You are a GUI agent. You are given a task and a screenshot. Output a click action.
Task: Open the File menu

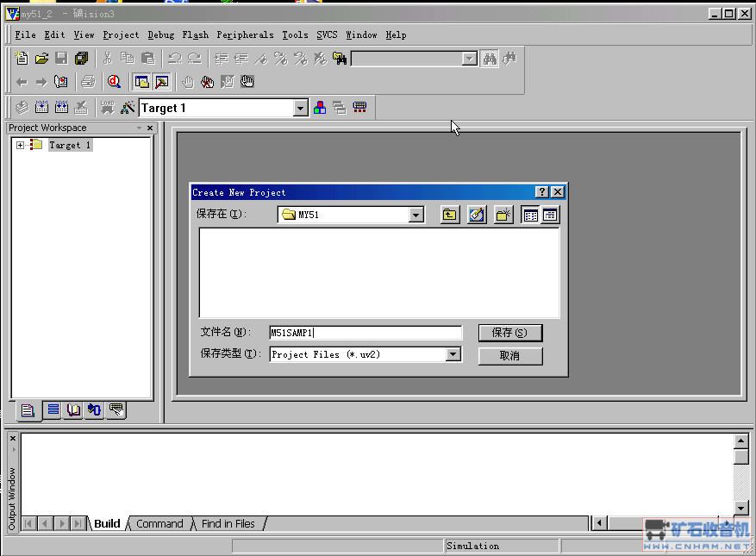click(x=25, y=34)
